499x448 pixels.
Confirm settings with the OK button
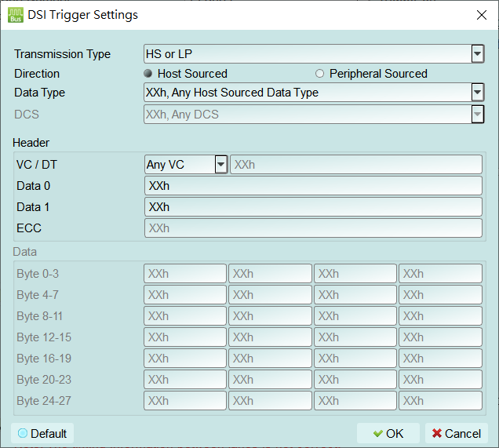(x=388, y=433)
